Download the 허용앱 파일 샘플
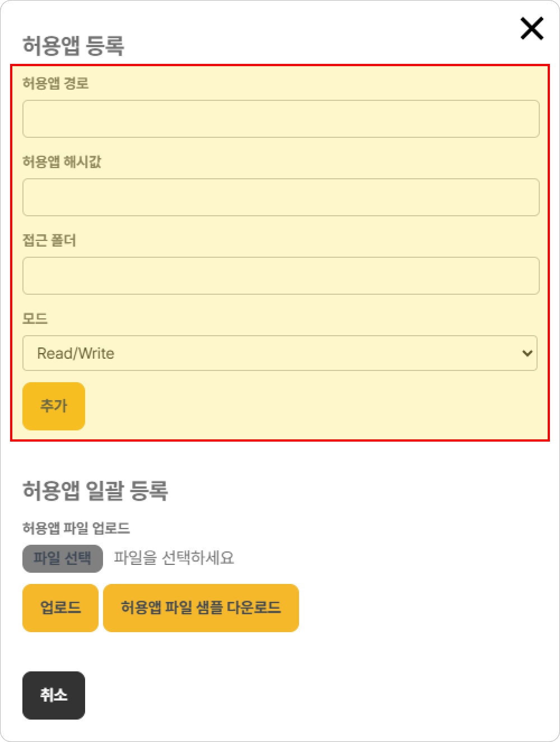The width and height of the screenshot is (560, 742). pyautogui.click(x=200, y=608)
